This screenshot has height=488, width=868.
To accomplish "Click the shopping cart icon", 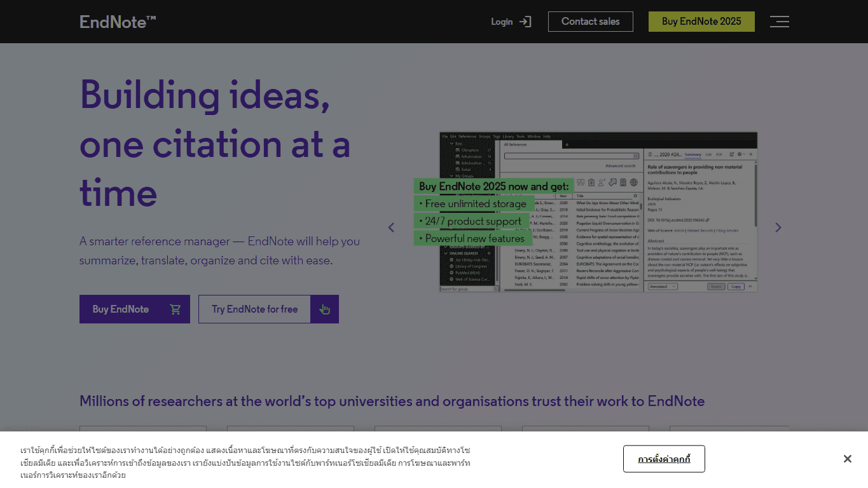I will click(x=176, y=309).
